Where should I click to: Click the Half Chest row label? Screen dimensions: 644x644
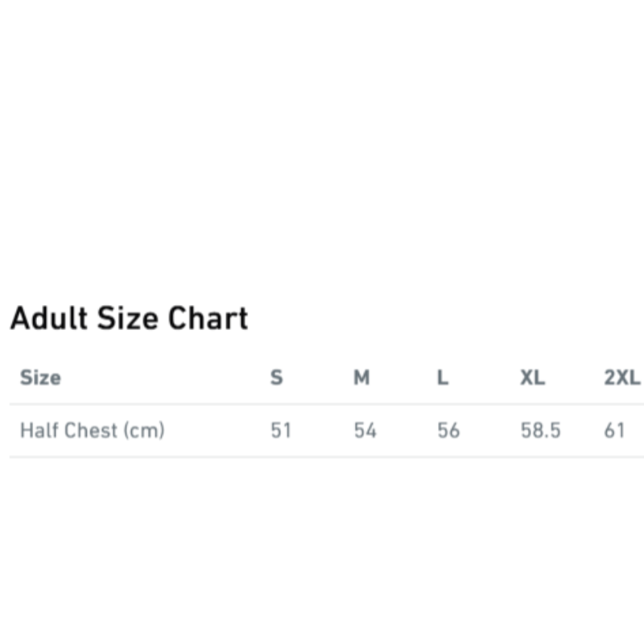68,430
